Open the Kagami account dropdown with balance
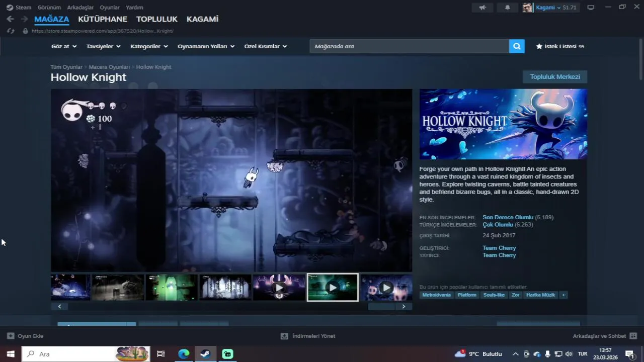Viewport: 644px width, 362px height. 556,8
